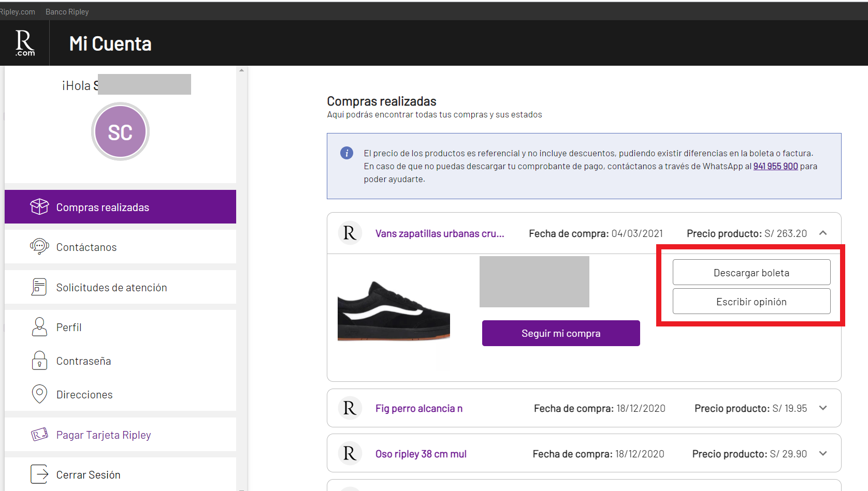Click the price S/ 29.90
Image resolution: width=868 pixels, height=491 pixels.
788,454
